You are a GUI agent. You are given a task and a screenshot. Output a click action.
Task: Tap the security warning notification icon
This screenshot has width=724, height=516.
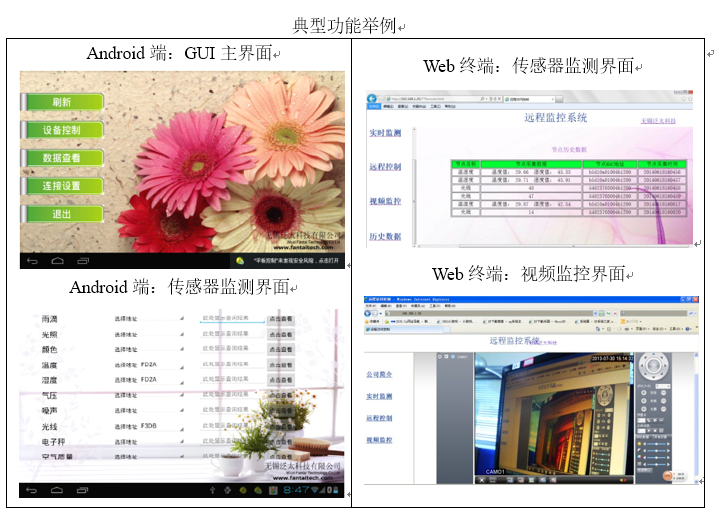coord(240,261)
